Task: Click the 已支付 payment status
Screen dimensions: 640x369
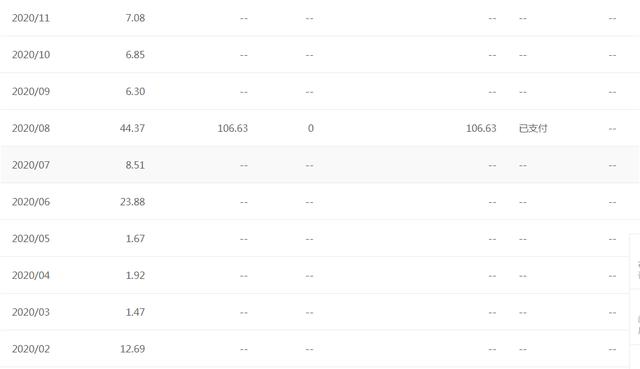Action: coord(533,128)
